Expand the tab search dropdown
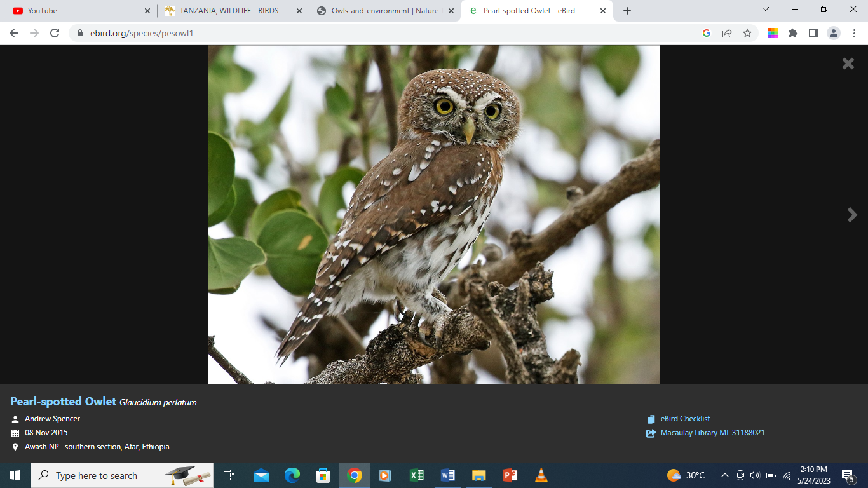Screen dimensions: 868x488 766,10
